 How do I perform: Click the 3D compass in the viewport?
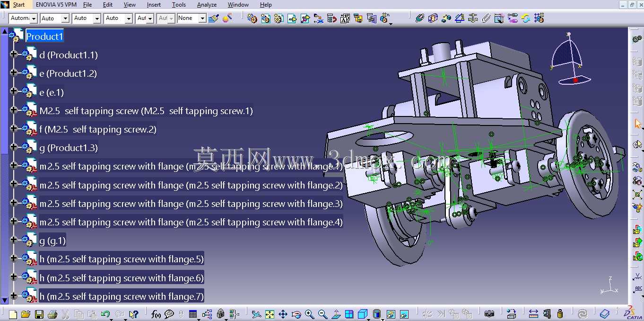(x=571, y=59)
